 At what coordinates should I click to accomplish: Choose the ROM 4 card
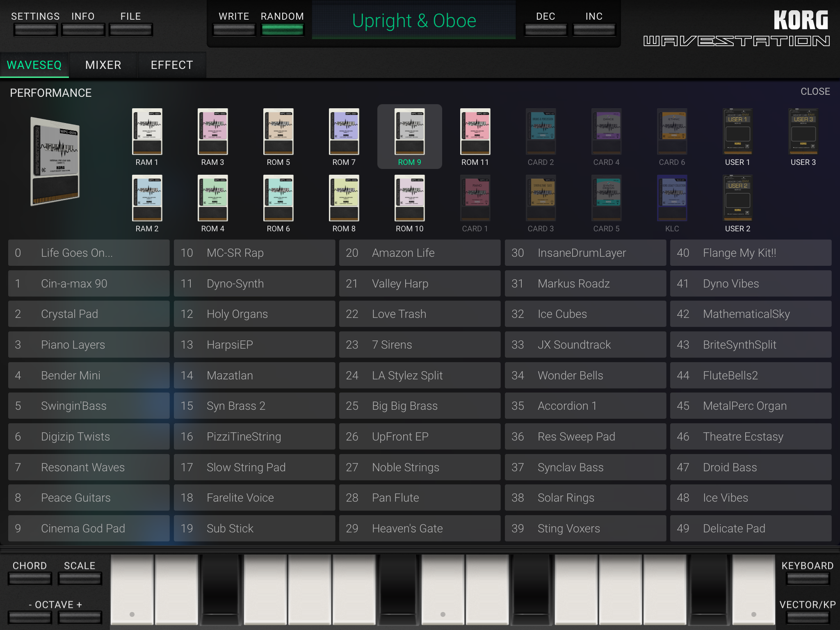[212, 199]
